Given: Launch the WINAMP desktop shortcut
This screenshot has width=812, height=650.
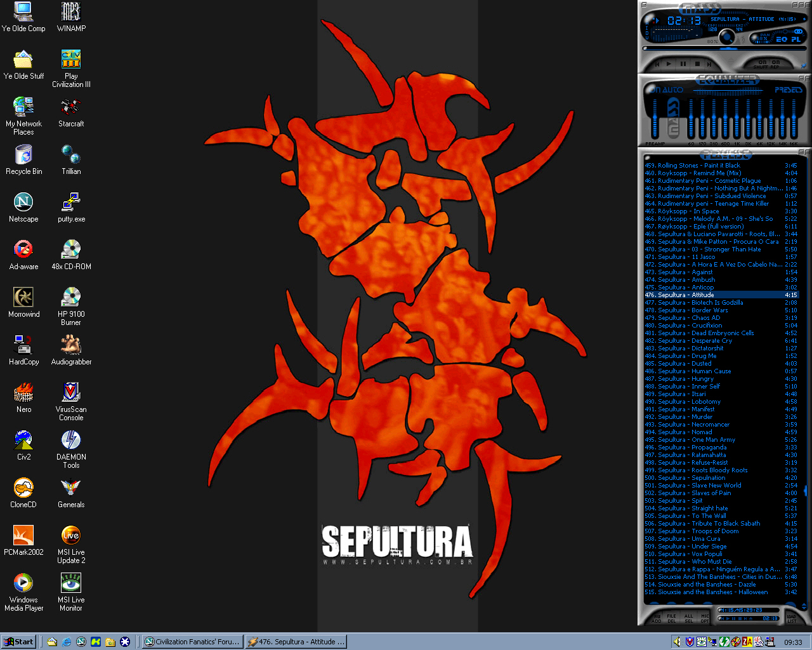Looking at the screenshot, I should (x=71, y=17).
